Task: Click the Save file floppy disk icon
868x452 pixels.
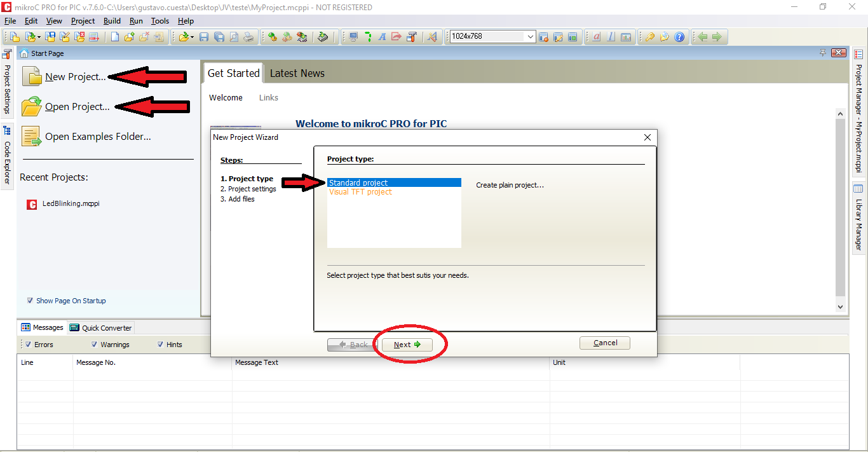Action: point(204,37)
